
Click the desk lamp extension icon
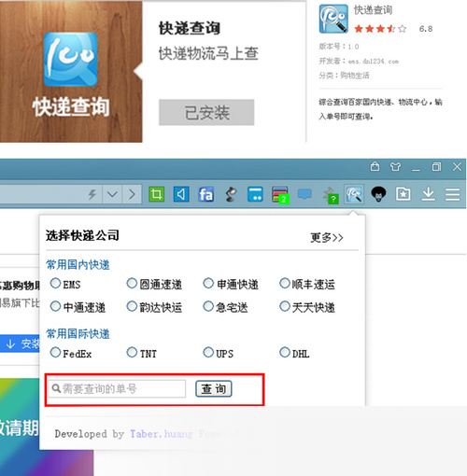[x=231, y=194]
